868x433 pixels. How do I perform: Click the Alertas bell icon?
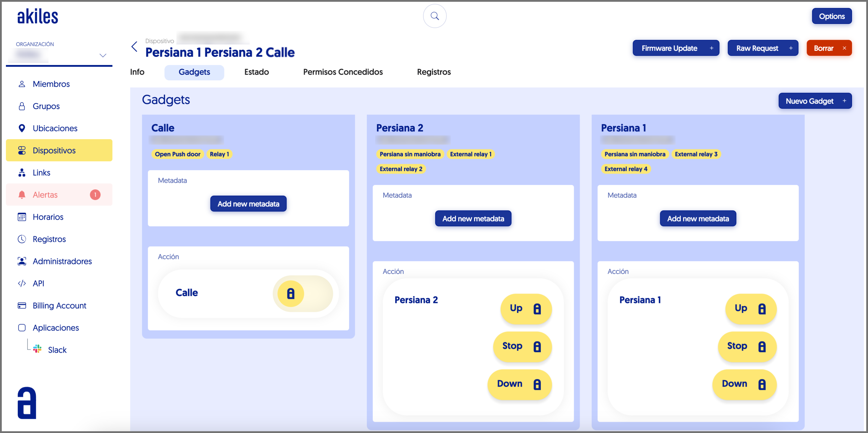[22, 195]
